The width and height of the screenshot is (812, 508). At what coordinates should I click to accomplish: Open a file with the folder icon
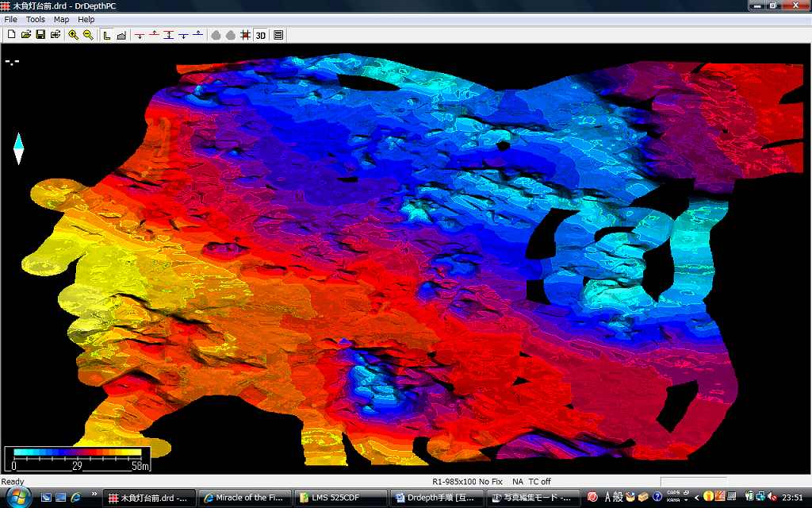point(25,35)
